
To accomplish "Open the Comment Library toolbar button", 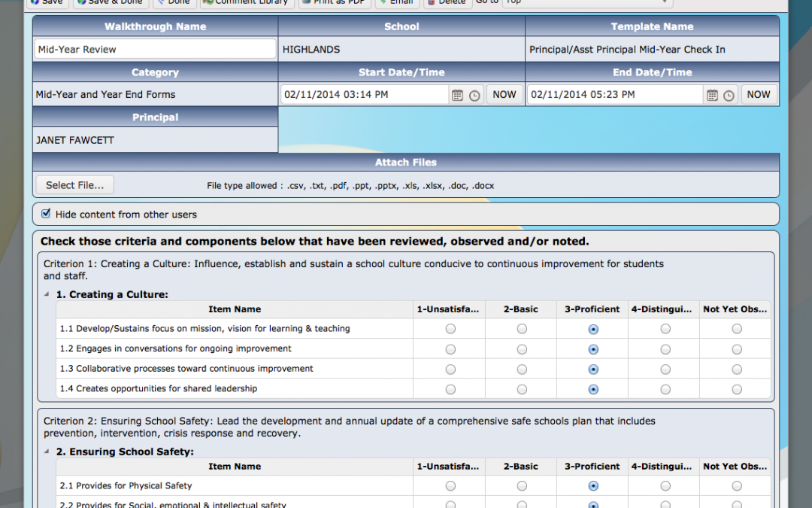I will click(247, 2).
